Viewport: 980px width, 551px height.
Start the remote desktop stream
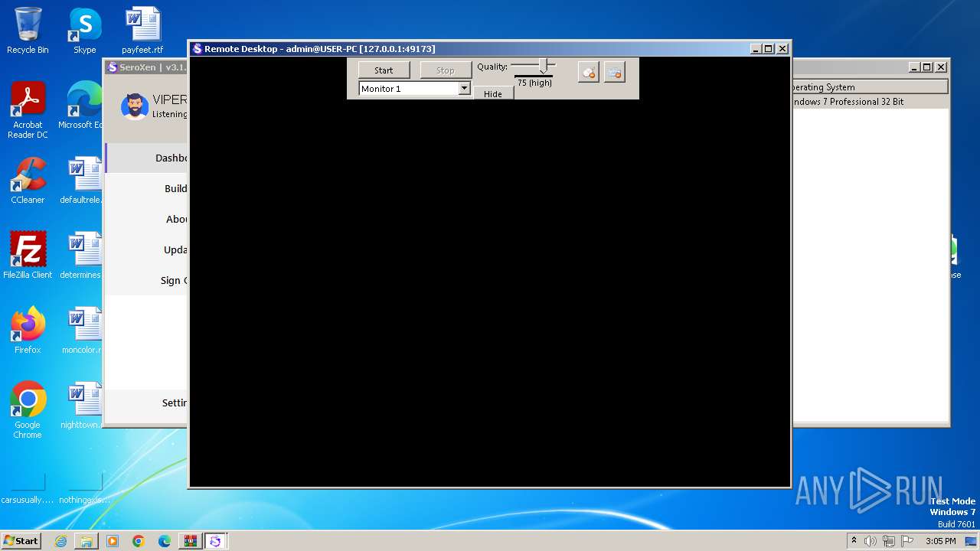tap(384, 70)
